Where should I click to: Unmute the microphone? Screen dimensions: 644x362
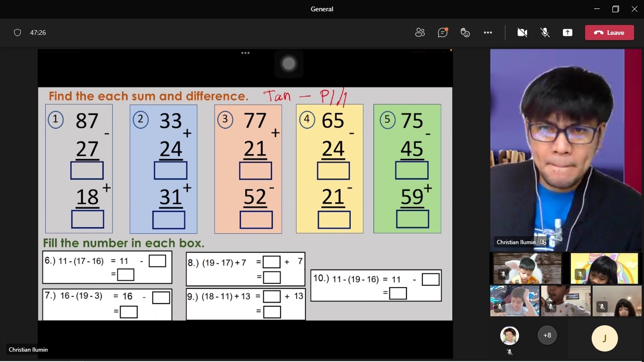pos(545,33)
